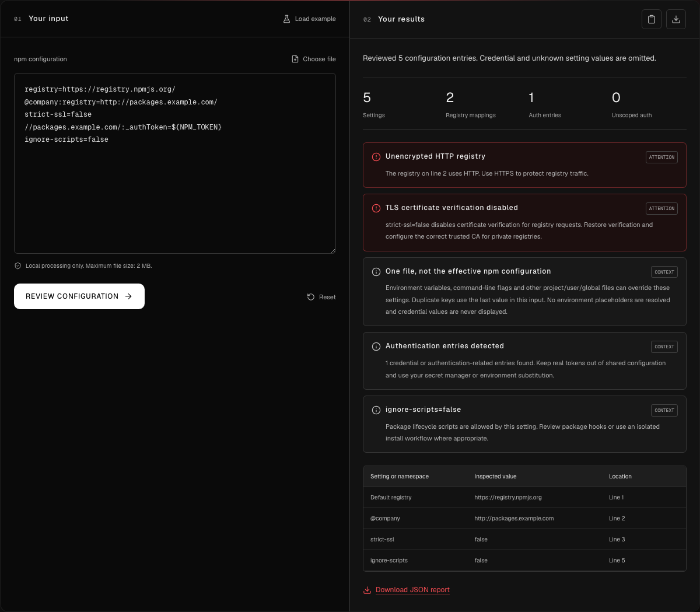Click the Choose file upload icon

click(x=295, y=59)
